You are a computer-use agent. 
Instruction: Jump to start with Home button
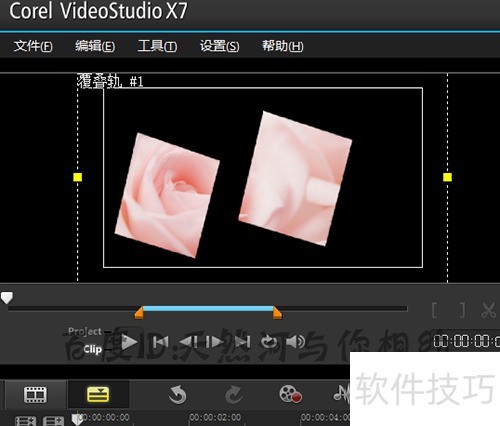pos(161,342)
